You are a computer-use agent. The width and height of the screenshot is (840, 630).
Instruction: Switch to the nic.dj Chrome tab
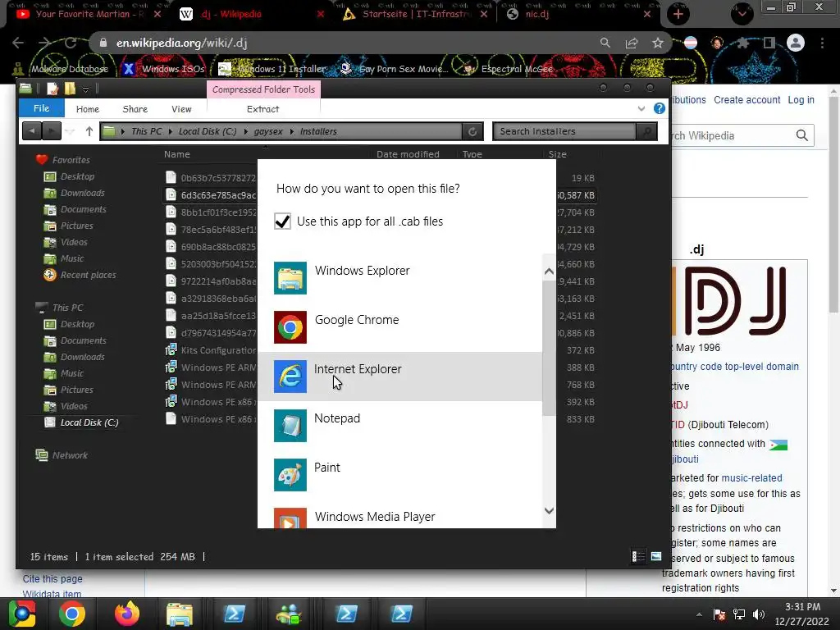pos(577,14)
